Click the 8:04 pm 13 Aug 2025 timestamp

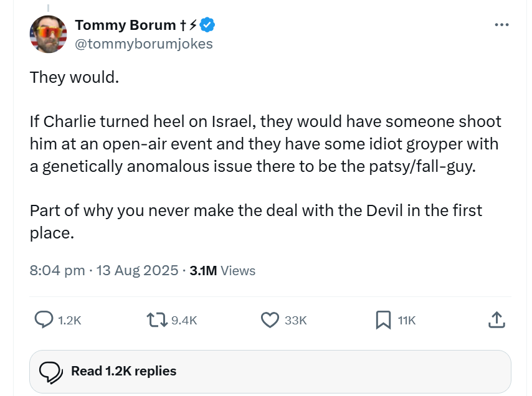click(x=103, y=271)
